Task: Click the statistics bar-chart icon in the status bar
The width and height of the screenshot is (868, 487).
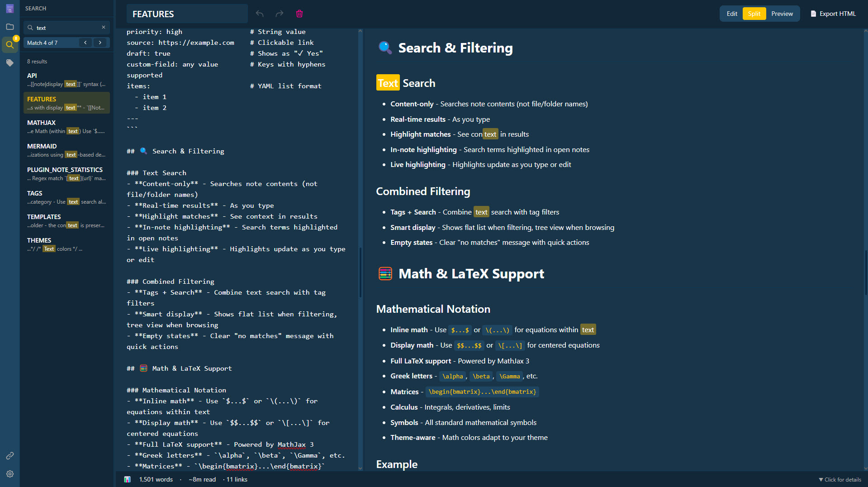Action: [x=128, y=479]
